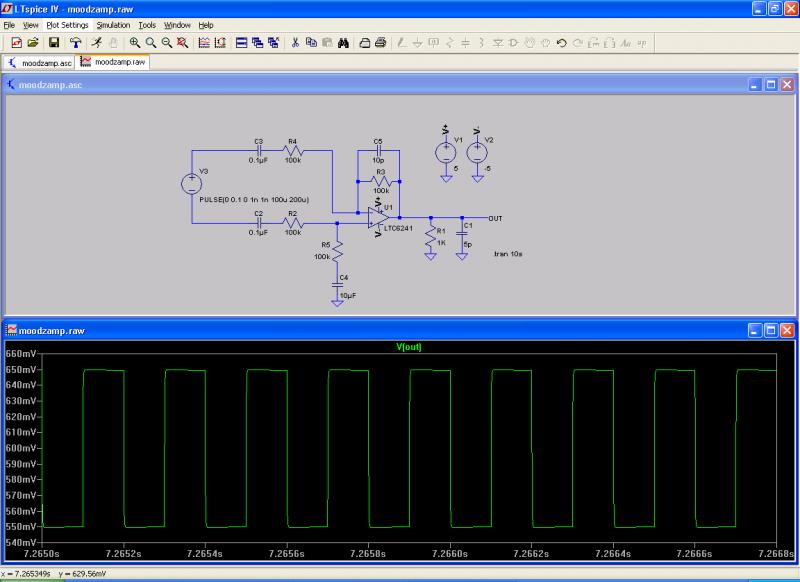Click the Undo arrow icon

pyautogui.click(x=561, y=43)
